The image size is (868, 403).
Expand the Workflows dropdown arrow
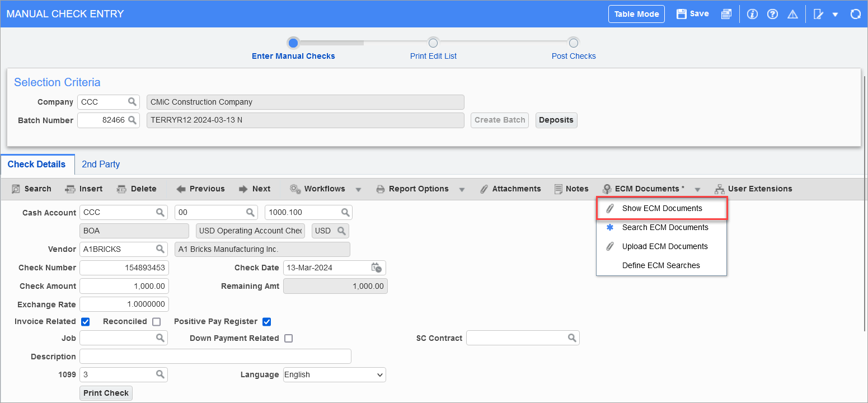point(359,189)
